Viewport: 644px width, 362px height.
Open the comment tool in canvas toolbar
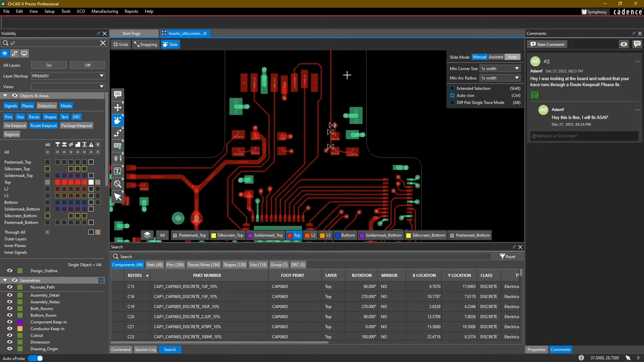coord(117,95)
